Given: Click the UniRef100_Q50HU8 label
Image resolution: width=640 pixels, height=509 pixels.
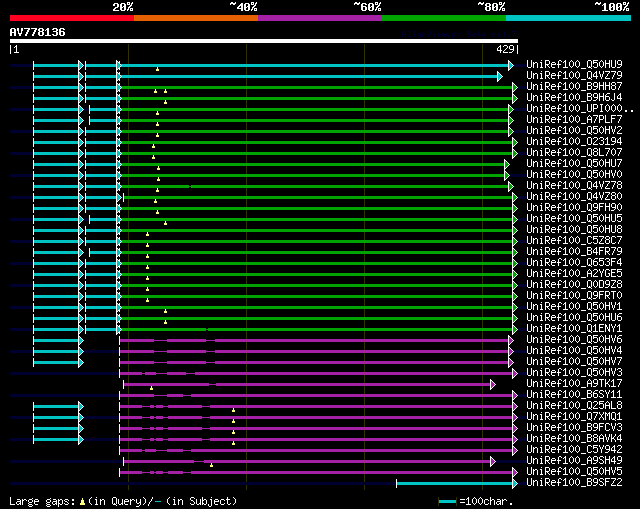Looking at the screenshot, I should pyautogui.click(x=574, y=229).
